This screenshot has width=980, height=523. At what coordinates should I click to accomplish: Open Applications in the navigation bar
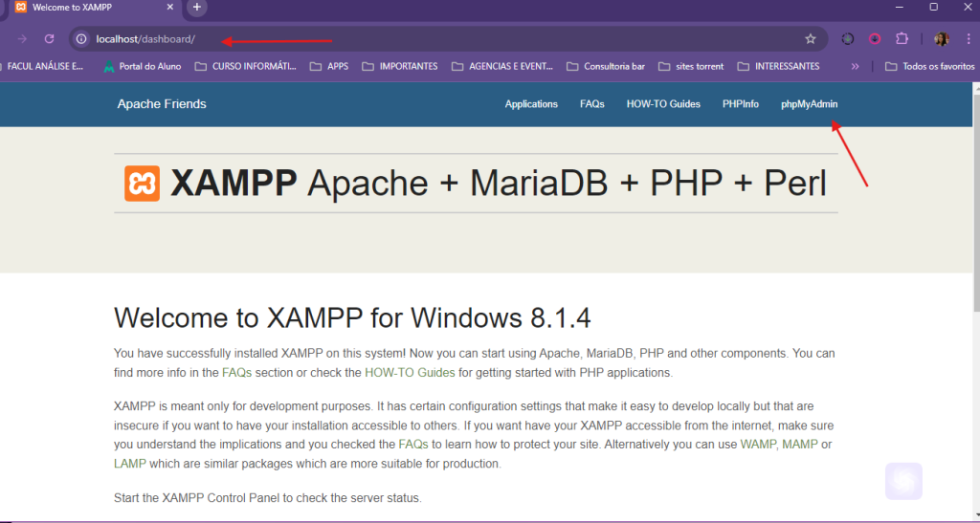pyautogui.click(x=531, y=104)
